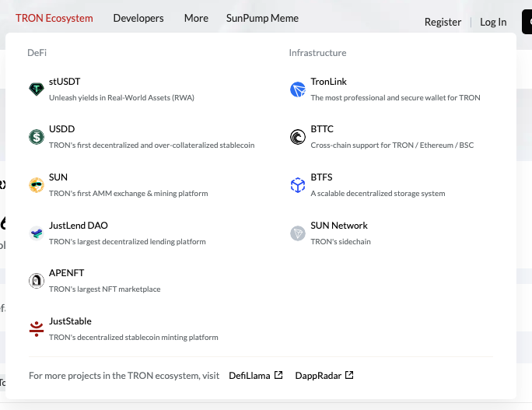Open the SUN Network title link

(339, 226)
